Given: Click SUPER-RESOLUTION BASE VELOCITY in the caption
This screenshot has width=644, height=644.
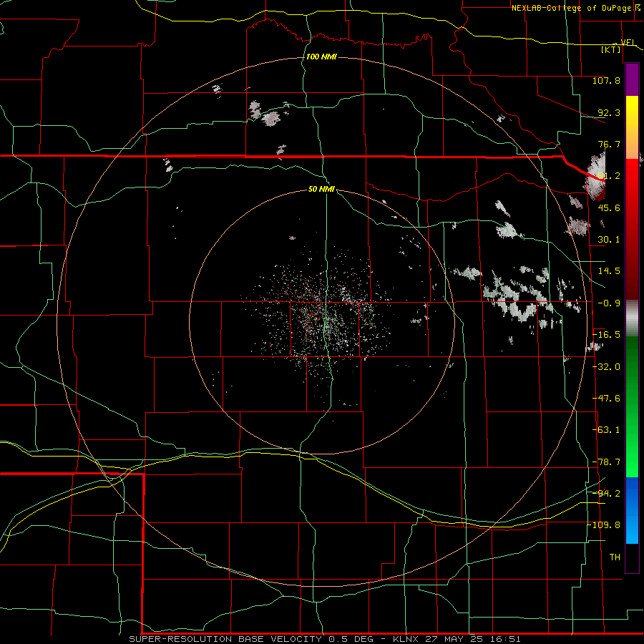Looking at the screenshot, I should pos(227,639).
